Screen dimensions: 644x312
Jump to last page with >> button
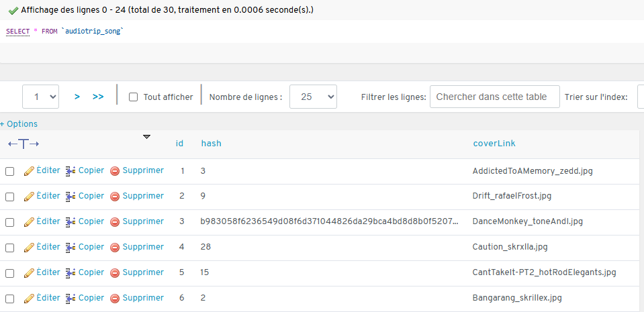(x=98, y=97)
